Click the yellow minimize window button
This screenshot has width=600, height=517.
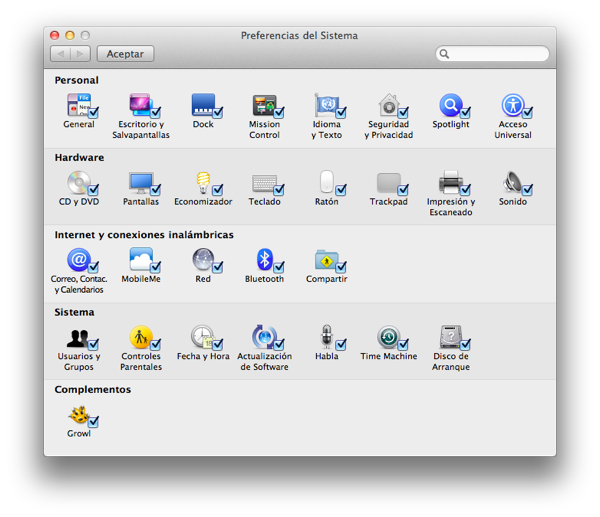70,36
